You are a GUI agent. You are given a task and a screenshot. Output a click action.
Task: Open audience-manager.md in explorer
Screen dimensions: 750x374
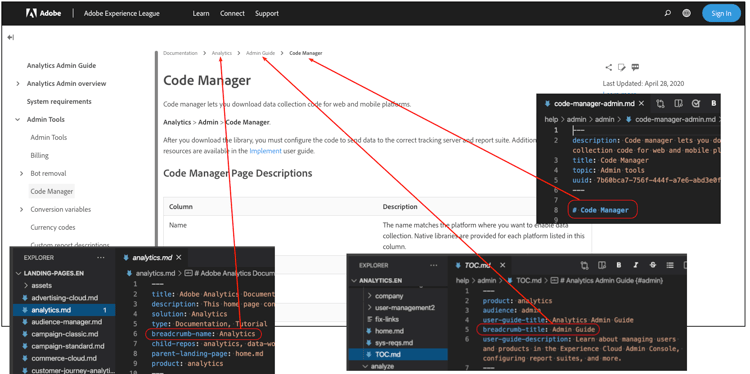tap(65, 322)
